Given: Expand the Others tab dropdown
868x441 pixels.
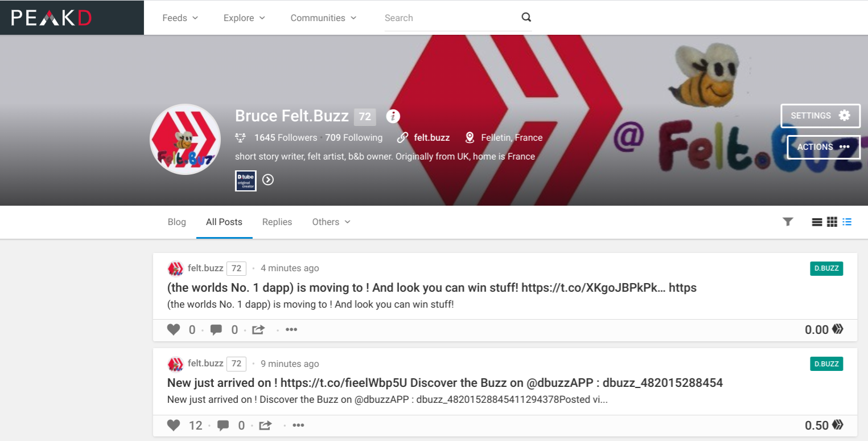Looking at the screenshot, I should point(331,222).
